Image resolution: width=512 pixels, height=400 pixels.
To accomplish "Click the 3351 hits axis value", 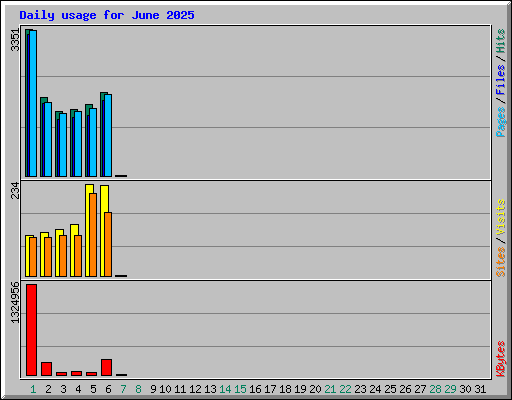I will 15,40.
